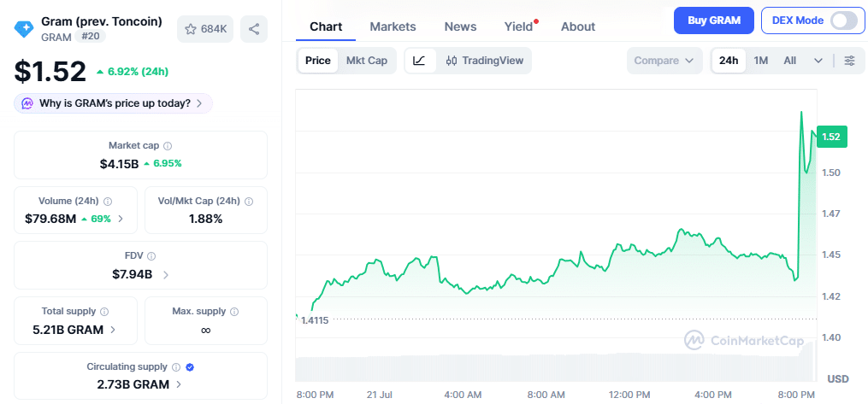
Task: Show Vol/Mkt Cap (24h) info icon
Action: tap(249, 202)
